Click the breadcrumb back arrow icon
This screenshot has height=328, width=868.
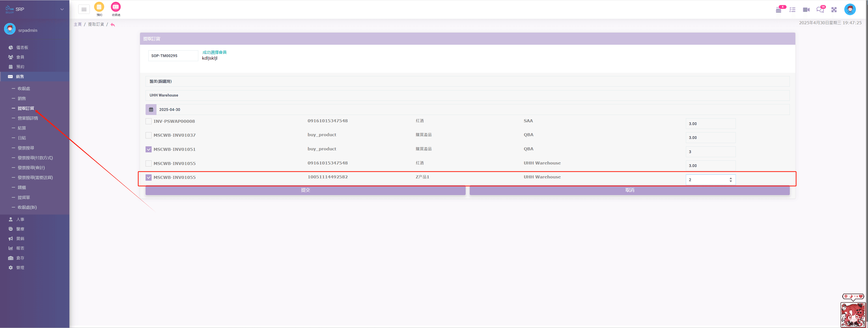pyautogui.click(x=113, y=25)
